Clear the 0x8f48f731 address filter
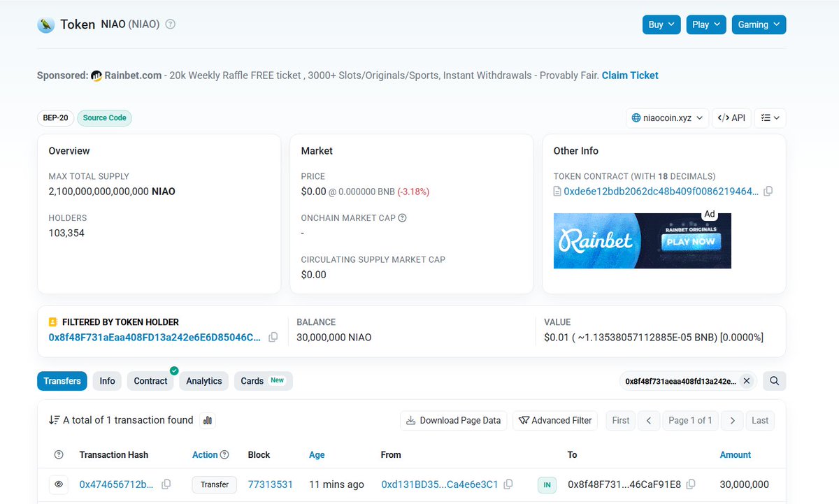Image resolution: width=839 pixels, height=504 pixels. (746, 381)
